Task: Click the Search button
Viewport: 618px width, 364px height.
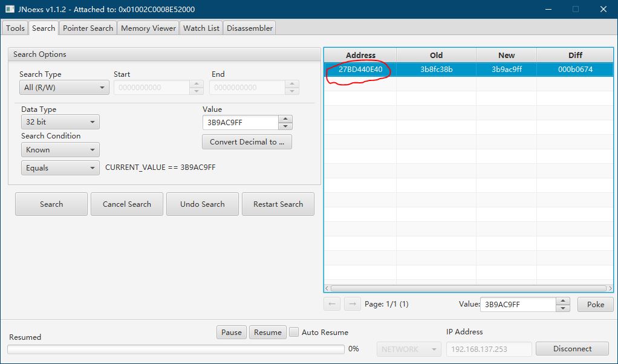Action: [51, 204]
